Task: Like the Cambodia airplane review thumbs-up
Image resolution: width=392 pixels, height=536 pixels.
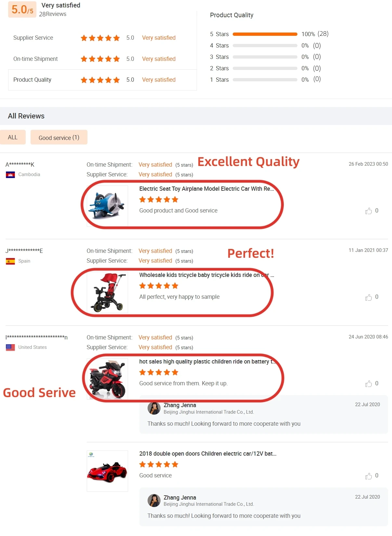Action: [x=368, y=211]
